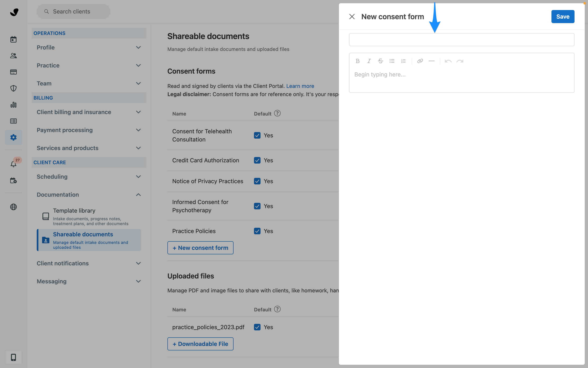Open the billing card icon in sidebar

point(13,72)
